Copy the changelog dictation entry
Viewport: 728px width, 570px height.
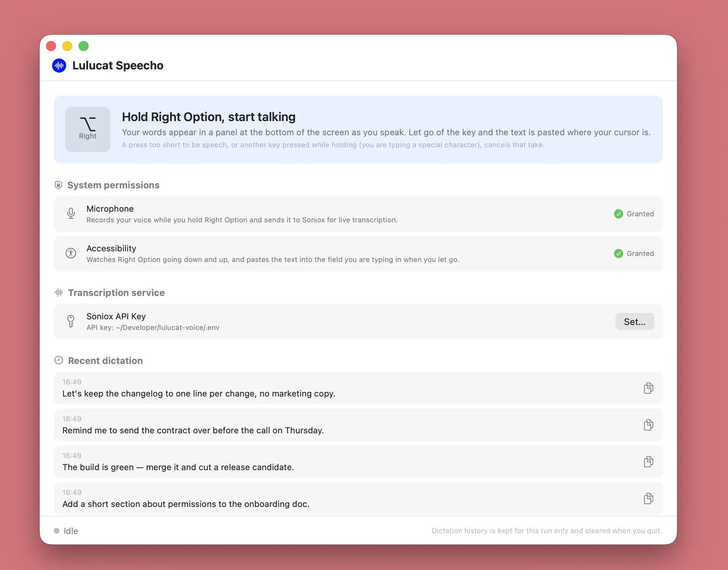pyautogui.click(x=648, y=388)
